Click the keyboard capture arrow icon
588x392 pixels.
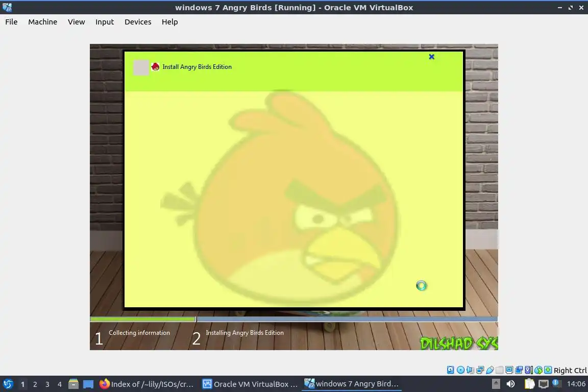(x=548, y=370)
